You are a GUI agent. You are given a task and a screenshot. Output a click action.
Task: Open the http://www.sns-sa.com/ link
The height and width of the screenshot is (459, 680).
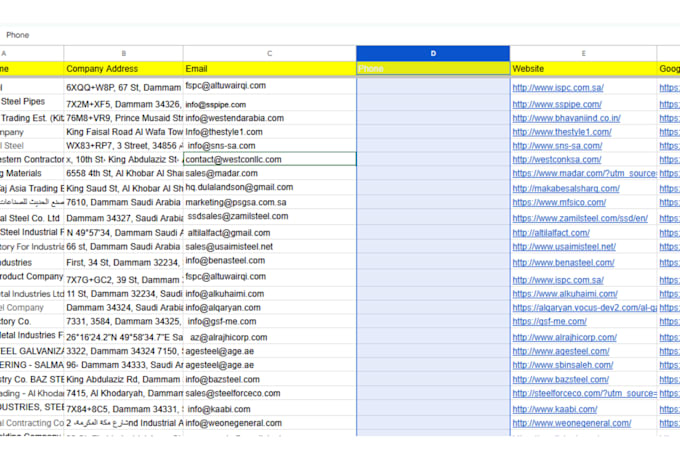(x=557, y=146)
